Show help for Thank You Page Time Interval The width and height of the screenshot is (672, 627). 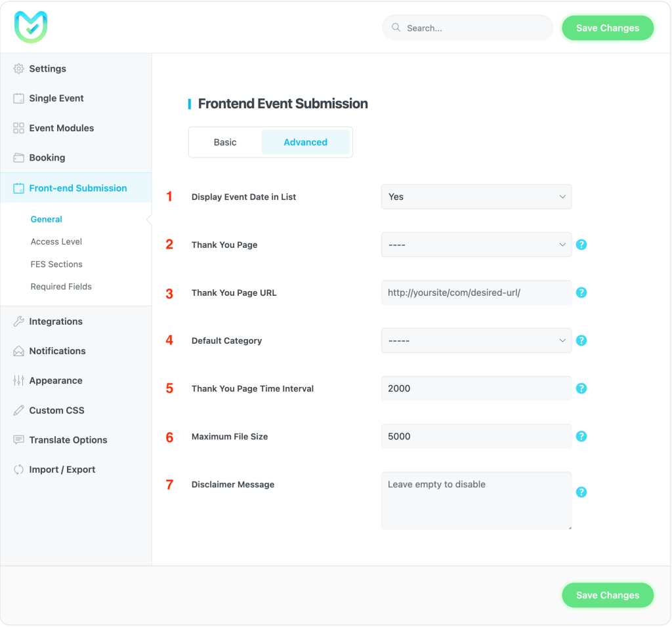[x=581, y=388]
